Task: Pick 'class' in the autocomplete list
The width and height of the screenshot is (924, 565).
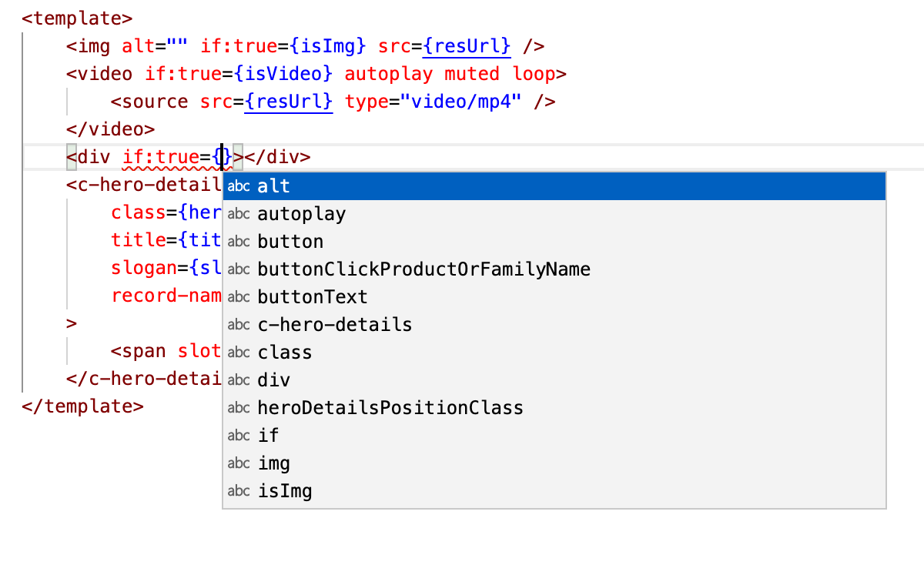Action: (x=554, y=353)
